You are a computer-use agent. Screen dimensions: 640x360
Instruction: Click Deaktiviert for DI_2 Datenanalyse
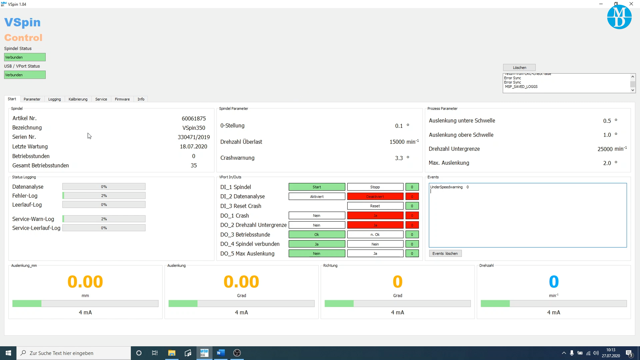point(375,196)
